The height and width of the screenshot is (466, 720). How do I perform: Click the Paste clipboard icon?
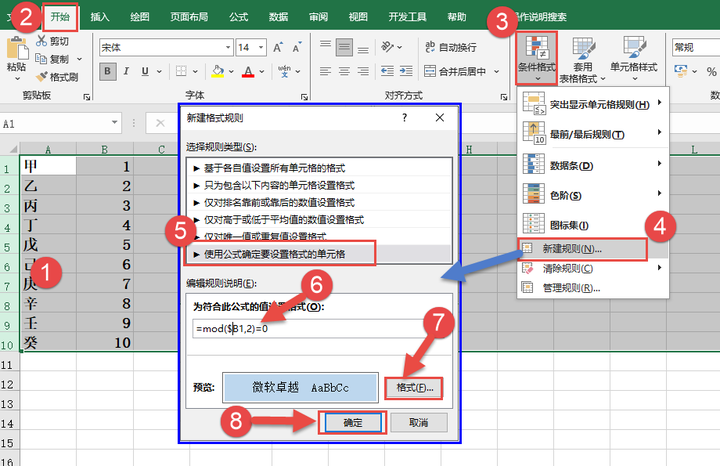[17, 50]
